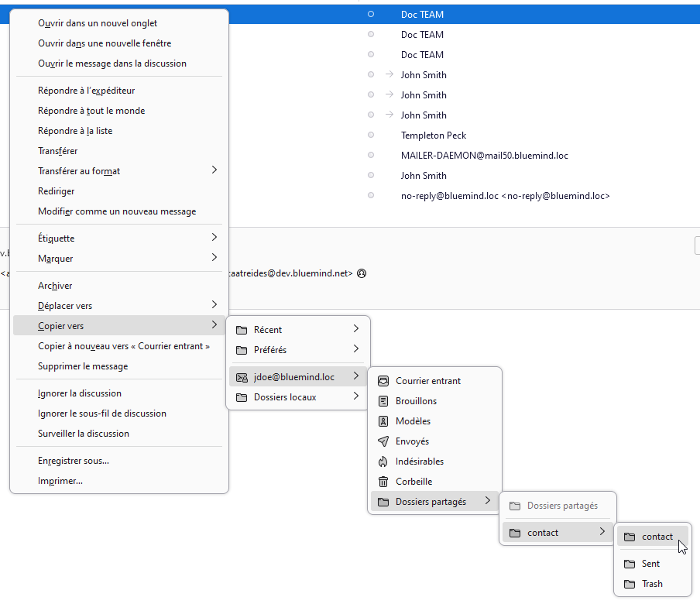Click the Modèles templates icon
700x604 pixels.
point(383,421)
